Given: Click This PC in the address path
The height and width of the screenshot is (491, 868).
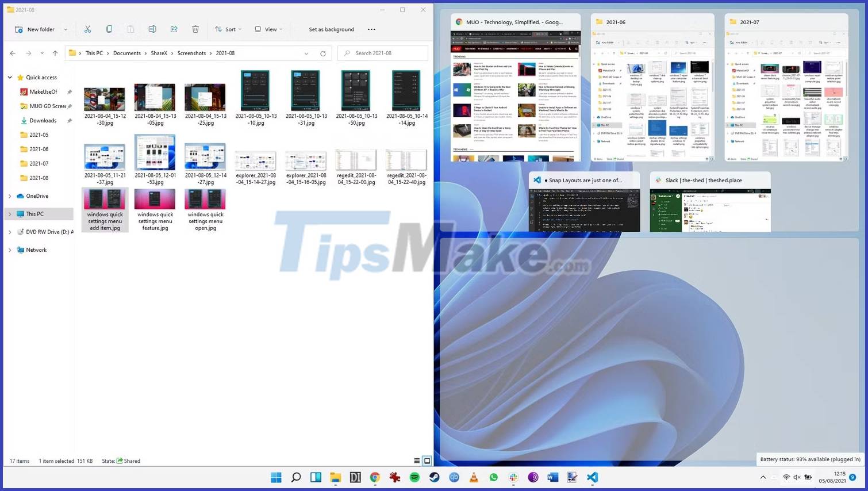Looking at the screenshot, I should click(94, 53).
